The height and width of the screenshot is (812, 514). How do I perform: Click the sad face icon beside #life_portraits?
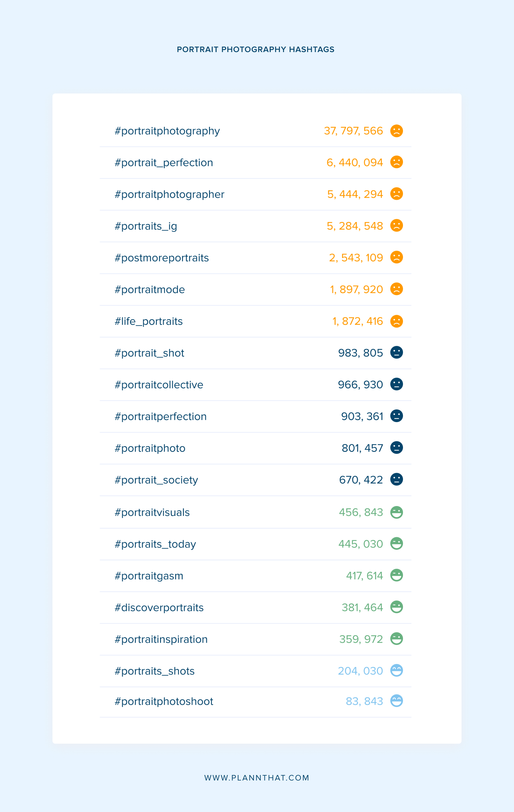click(396, 321)
